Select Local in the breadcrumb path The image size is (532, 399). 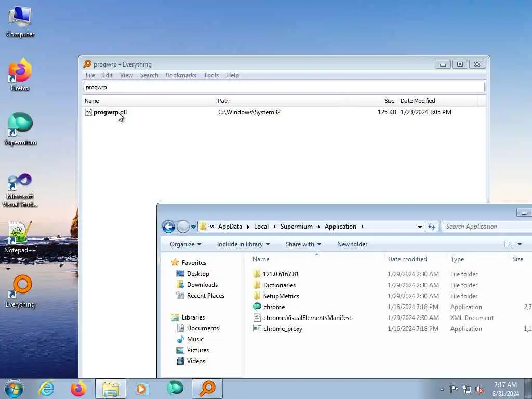point(261,227)
